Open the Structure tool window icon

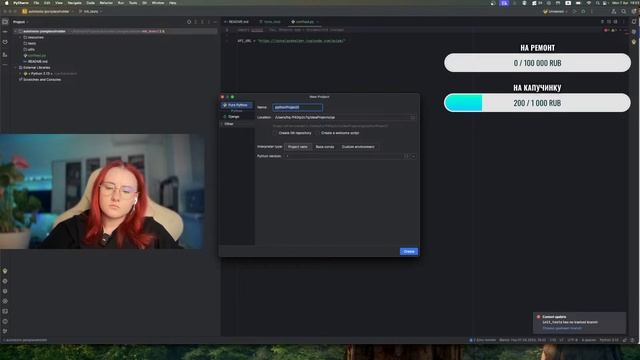5,55
